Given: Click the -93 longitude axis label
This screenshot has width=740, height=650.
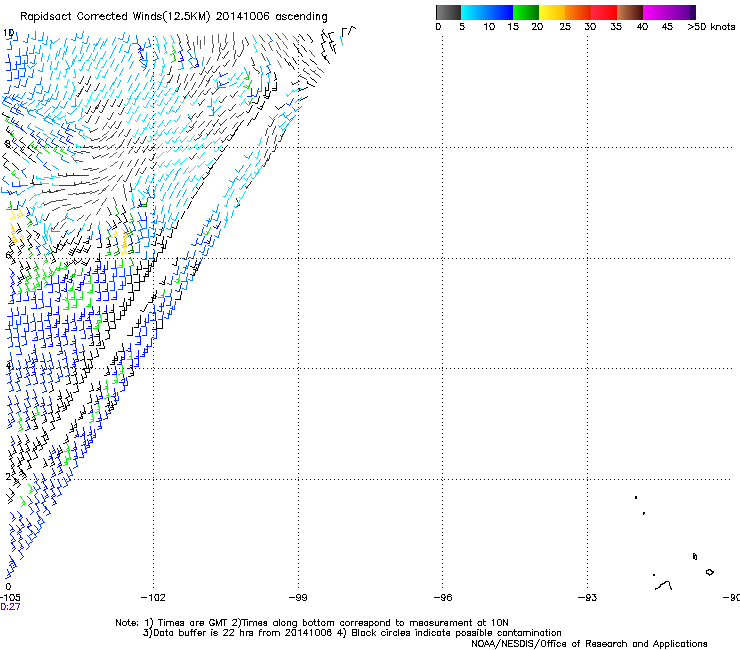Looking at the screenshot, I should (x=587, y=598).
